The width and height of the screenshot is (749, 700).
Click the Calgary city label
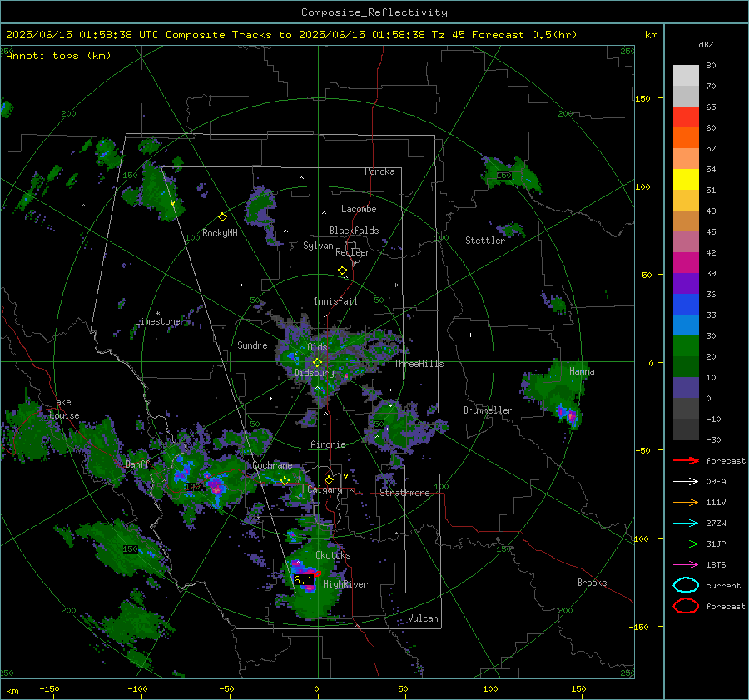coord(325,489)
